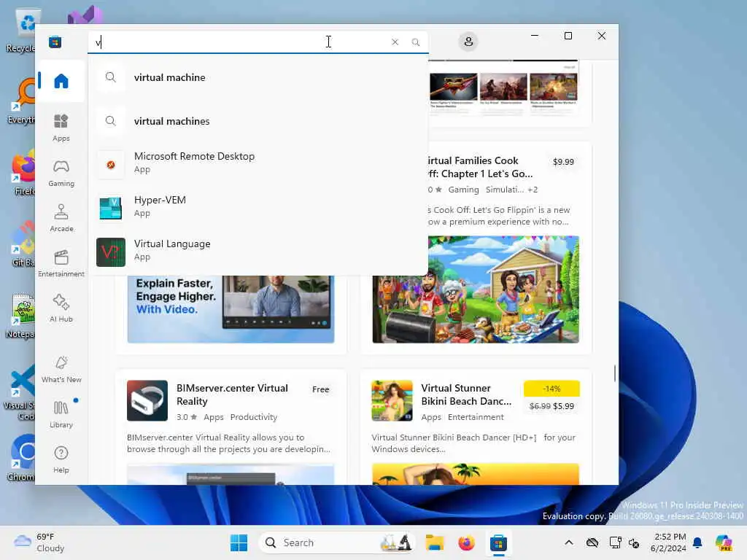Click the Microsoft Remote Desktop icon
Image resolution: width=747 pixels, height=560 pixels.
click(111, 165)
